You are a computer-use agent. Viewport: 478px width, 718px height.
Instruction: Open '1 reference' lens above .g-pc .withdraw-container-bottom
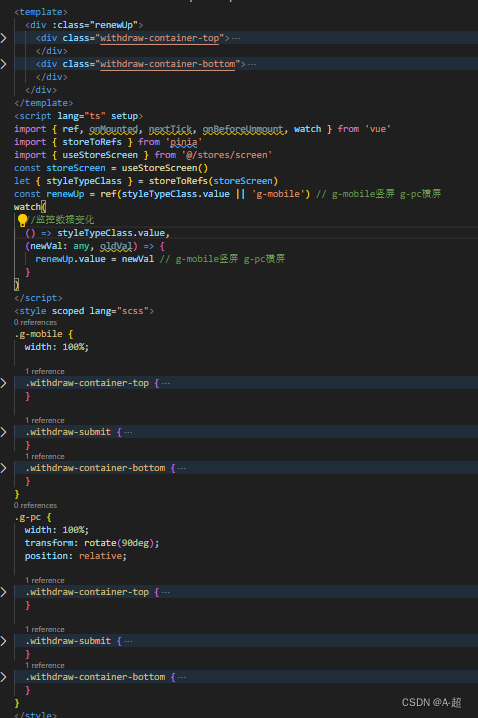click(x=45, y=665)
